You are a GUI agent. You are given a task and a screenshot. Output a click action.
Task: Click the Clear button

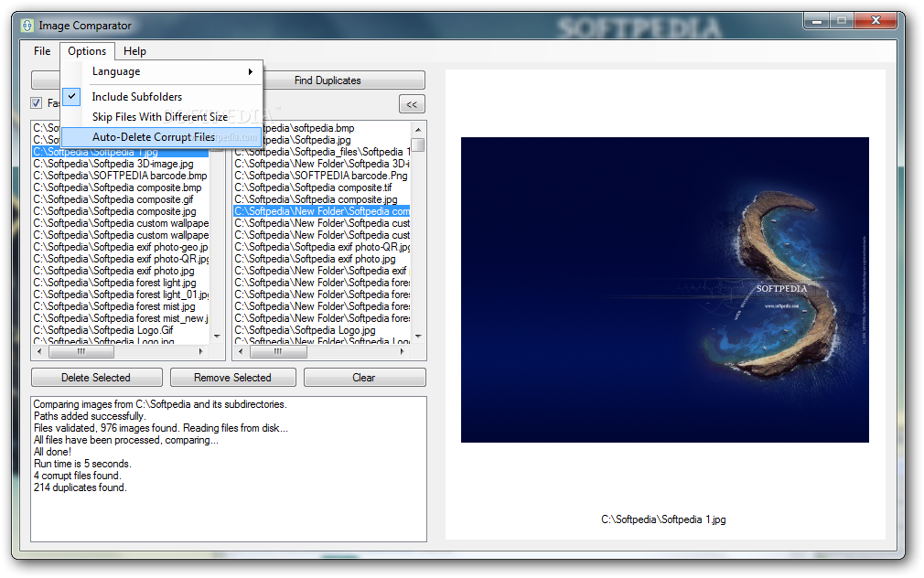click(364, 378)
